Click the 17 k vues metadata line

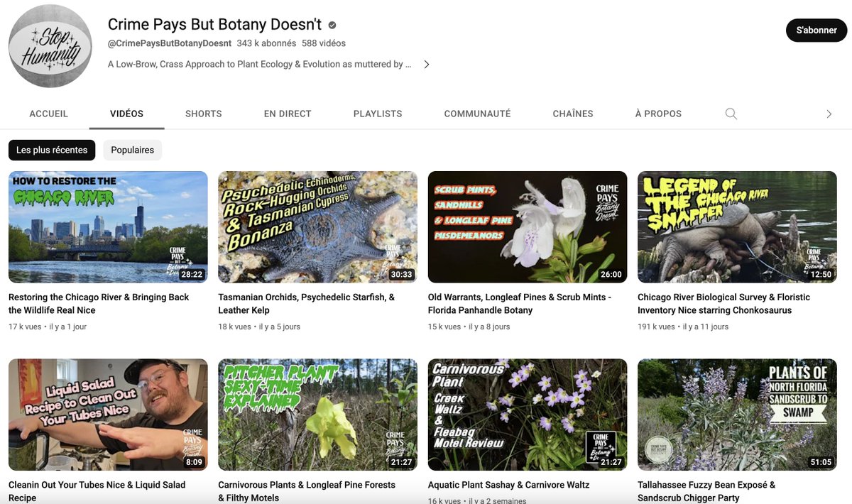[x=48, y=327]
